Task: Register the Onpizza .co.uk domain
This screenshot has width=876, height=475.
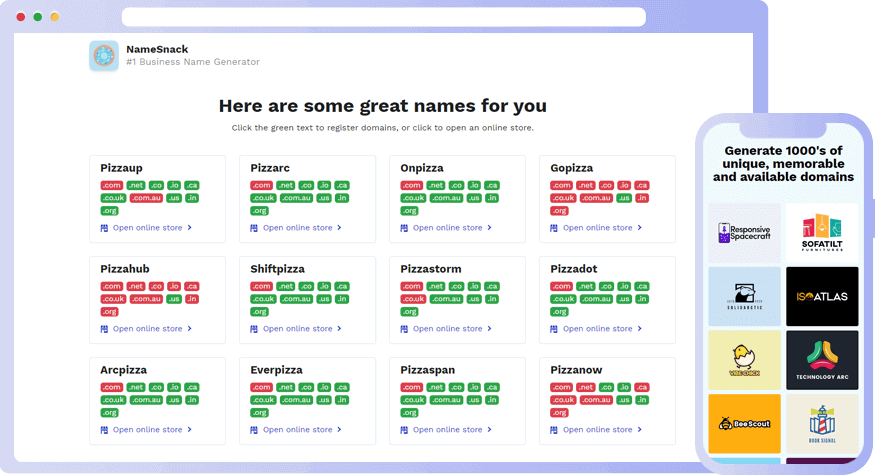Action: click(x=413, y=198)
